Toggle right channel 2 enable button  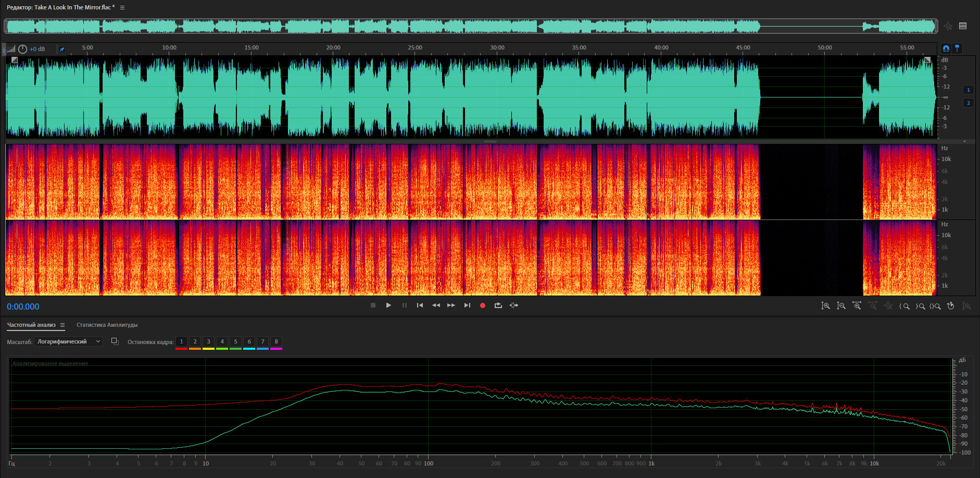point(968,103)
